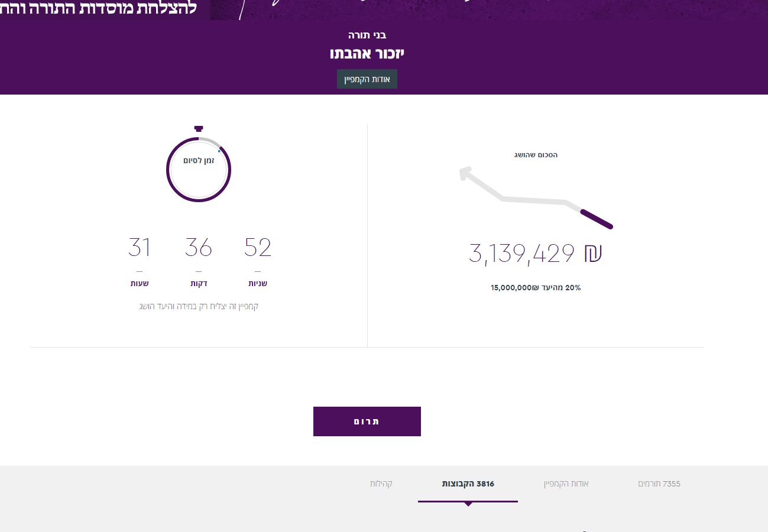The height and width of the screenshot is (532, 768).
Task: Click the stopwatch crown icon above the timer
Action: point(199,129)
